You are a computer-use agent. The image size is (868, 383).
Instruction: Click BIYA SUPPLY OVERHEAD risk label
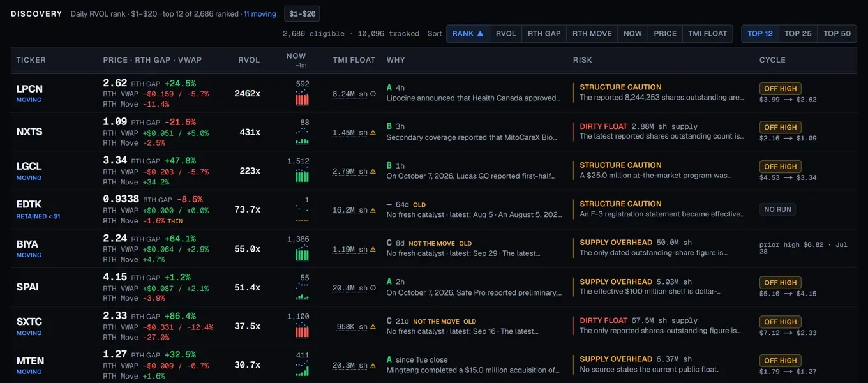(616, 243)
